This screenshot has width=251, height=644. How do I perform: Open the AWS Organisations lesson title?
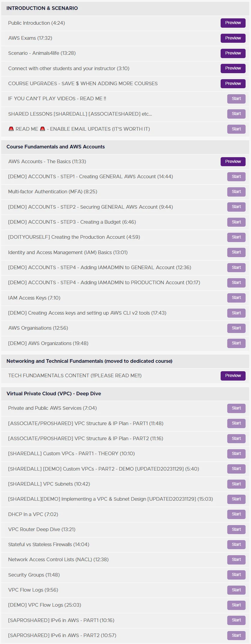click(38, 328)
